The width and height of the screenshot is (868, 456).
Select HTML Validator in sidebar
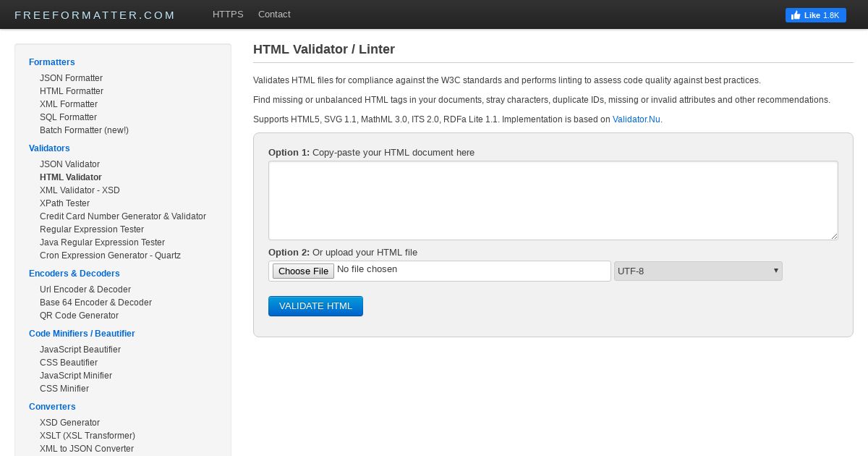(71, 177)
